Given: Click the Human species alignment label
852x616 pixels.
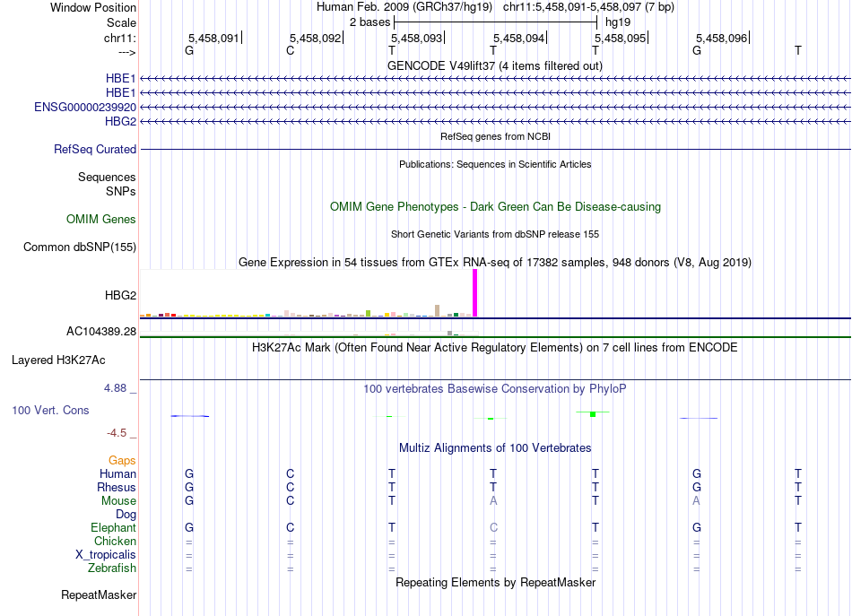Looking at the screenshot, I should [x=117, y=474].
